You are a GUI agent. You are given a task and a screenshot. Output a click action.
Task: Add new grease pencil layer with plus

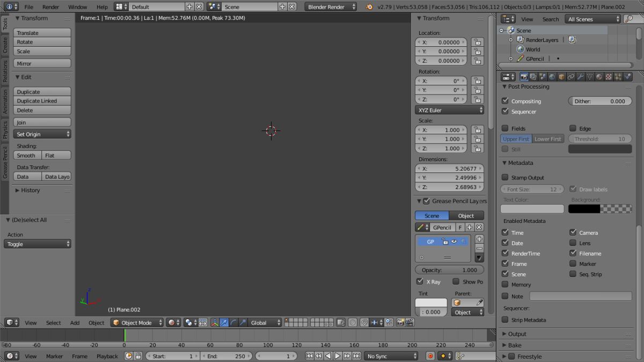point(479,239)
